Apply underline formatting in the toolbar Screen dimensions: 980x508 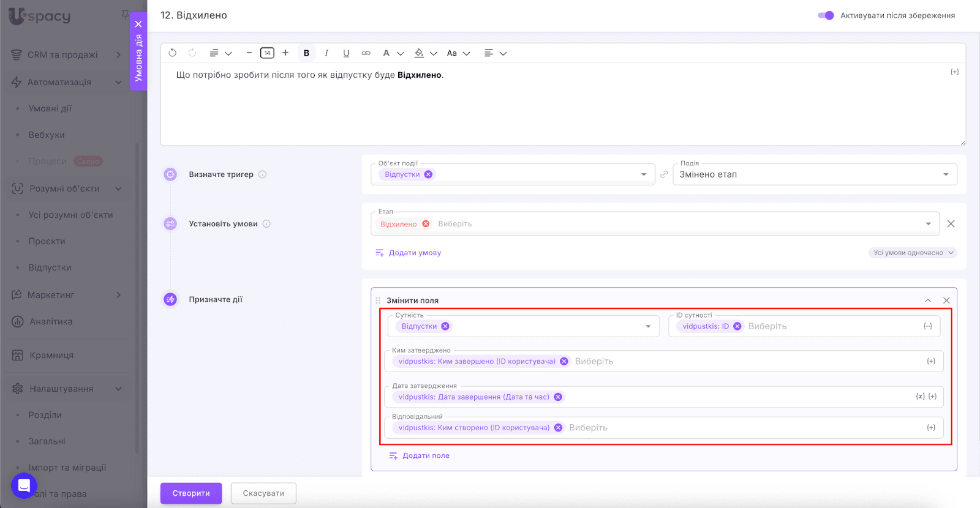point(346,53)
